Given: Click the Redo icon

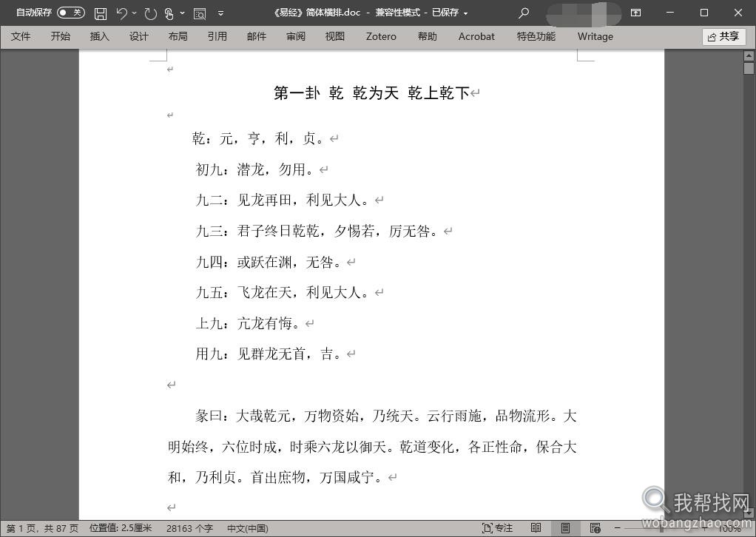Looking at the screenshot, I should point(150,13).
